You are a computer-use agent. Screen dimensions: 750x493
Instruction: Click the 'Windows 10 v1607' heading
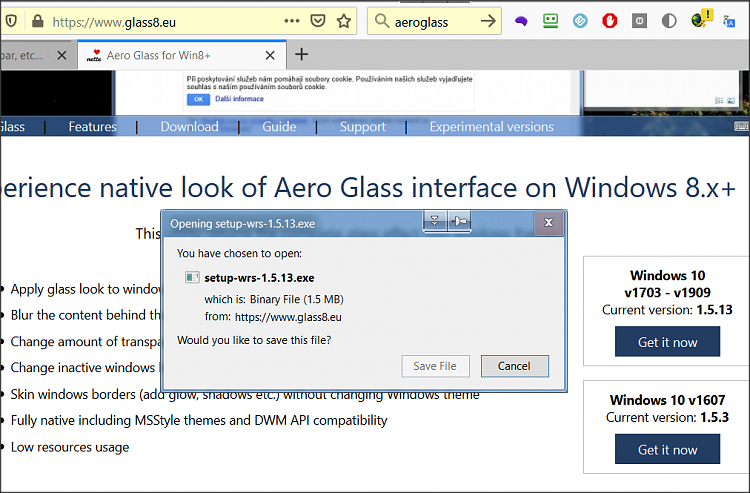(667, 400)
